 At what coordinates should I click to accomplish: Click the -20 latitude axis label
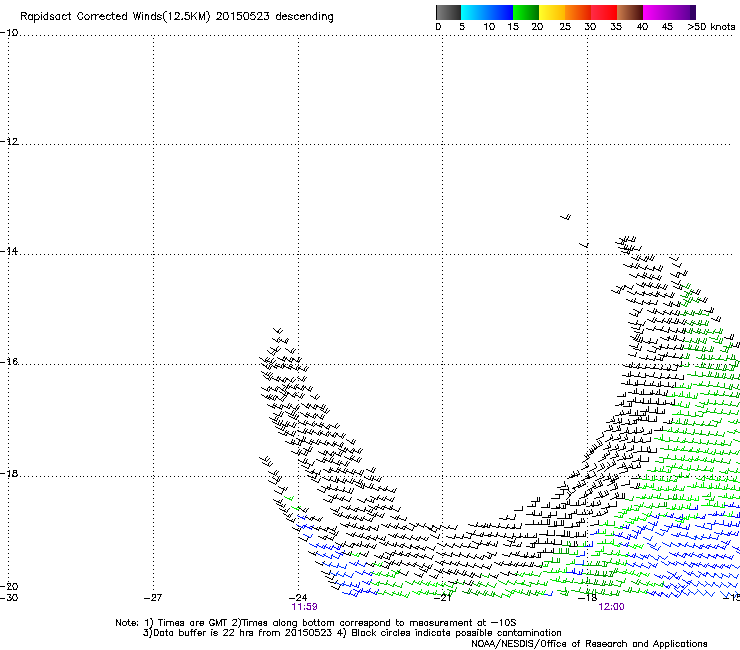coord(9,586)
